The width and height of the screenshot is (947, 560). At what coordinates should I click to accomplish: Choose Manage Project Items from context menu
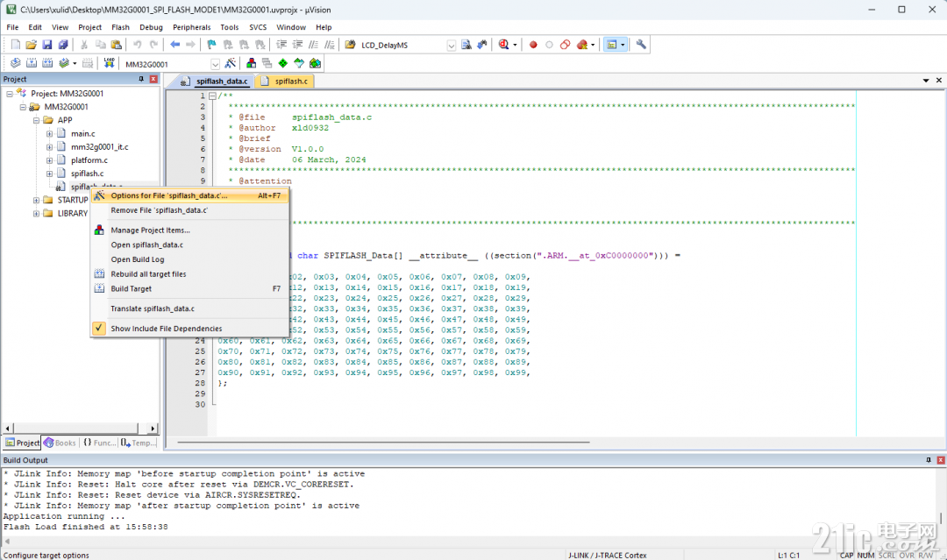[x=189, y=230]
